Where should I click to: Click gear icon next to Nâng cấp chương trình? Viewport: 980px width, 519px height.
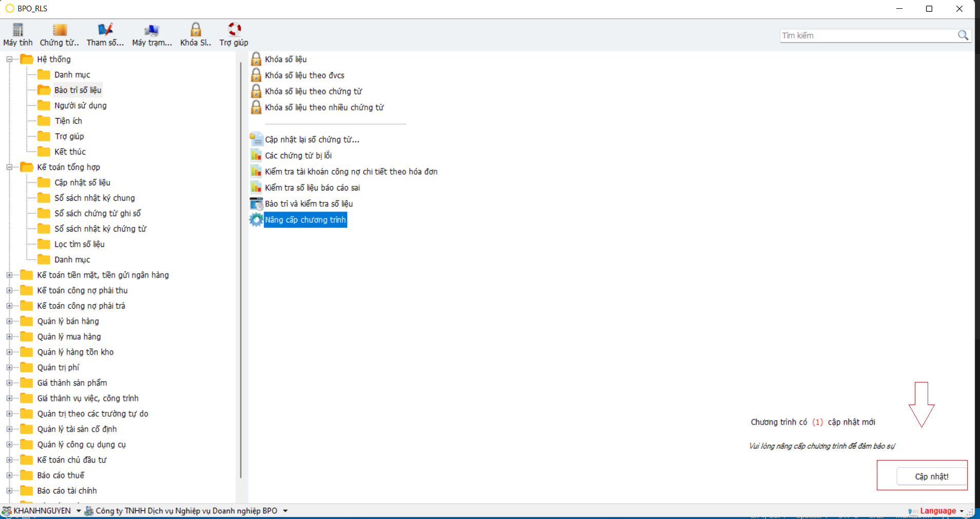coord(256,220)
